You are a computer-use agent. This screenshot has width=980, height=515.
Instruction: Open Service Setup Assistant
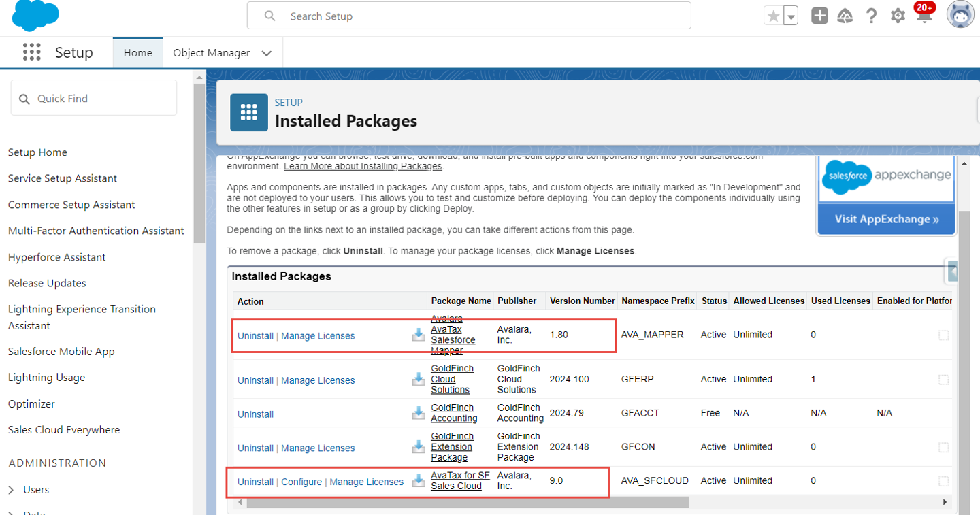63,178
